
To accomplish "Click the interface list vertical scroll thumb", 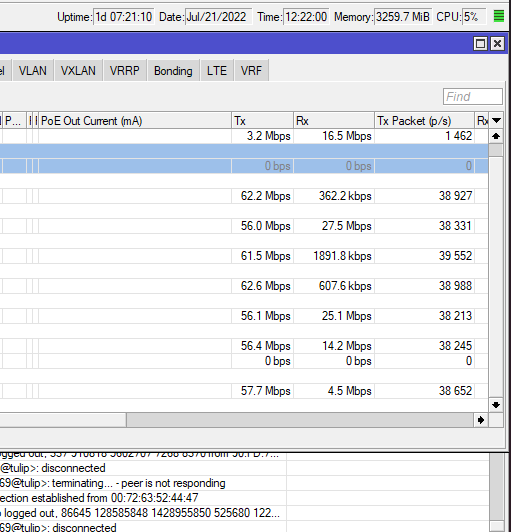I will click(x=496, y=150).
